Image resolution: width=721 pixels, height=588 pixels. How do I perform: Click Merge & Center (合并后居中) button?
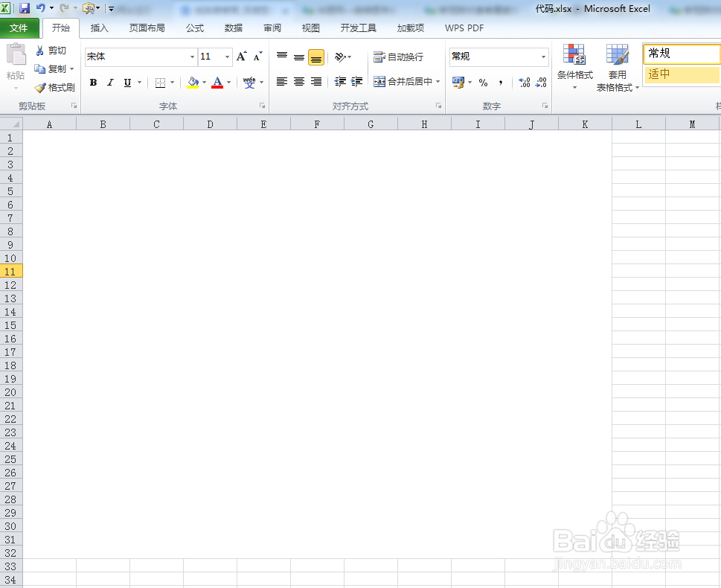(403, 82)
